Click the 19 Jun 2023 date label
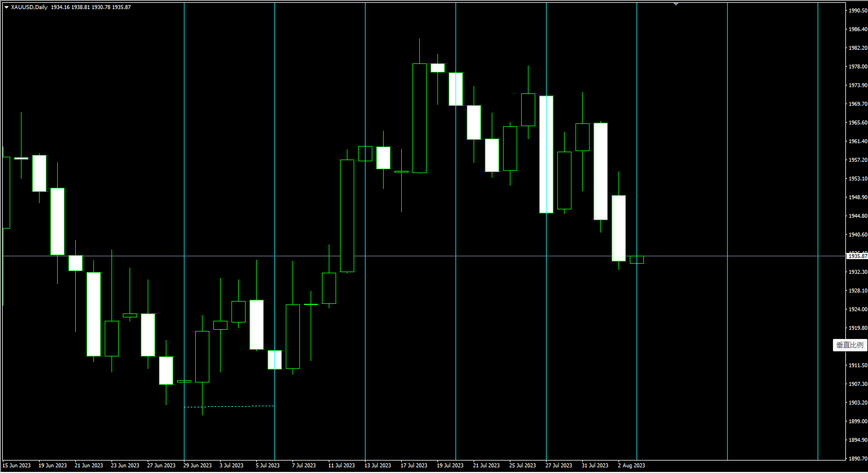Image resolution: width=868 pixels, height=473 pixels. coord(53,466)
